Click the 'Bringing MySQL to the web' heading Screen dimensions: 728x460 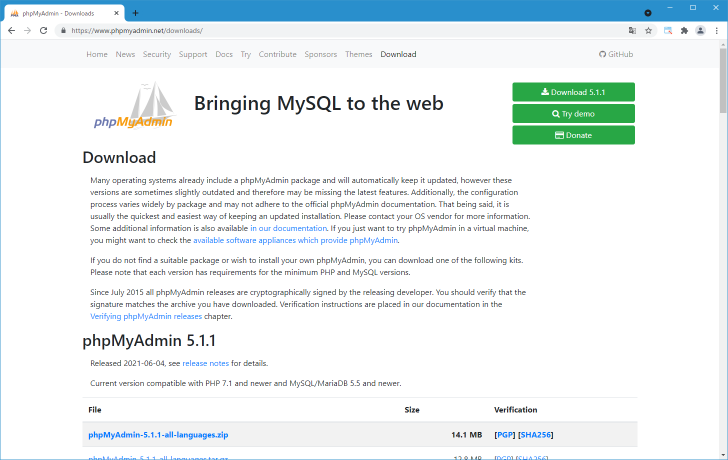click(318, 104)
